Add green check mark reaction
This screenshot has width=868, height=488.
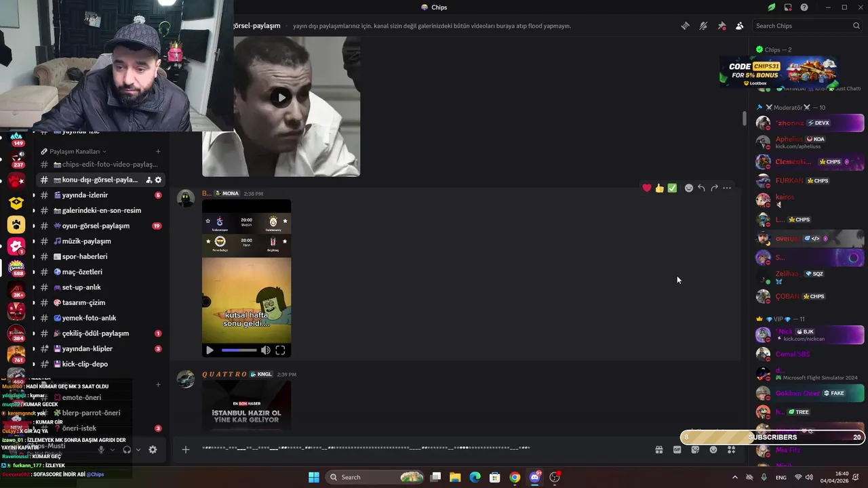tap(672, 188)
